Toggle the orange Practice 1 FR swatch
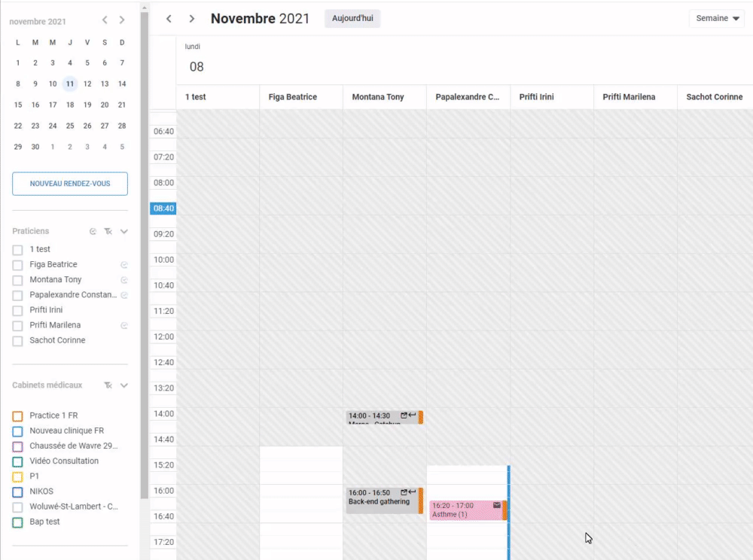This screenshot has width=753, height=560. (17, 416)
